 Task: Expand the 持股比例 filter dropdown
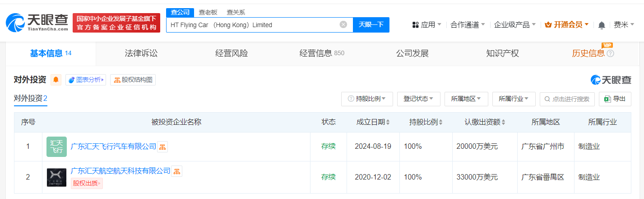click(x=367, y=99)
